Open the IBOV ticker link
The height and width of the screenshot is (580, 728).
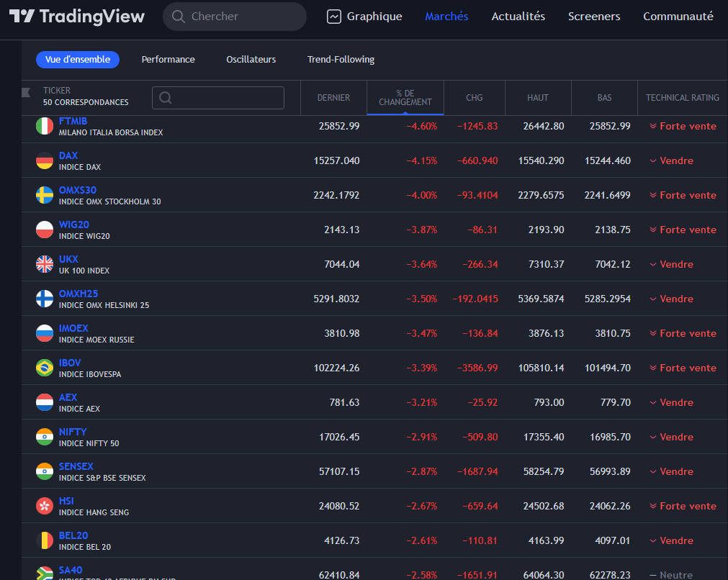(x=70, y=363)
